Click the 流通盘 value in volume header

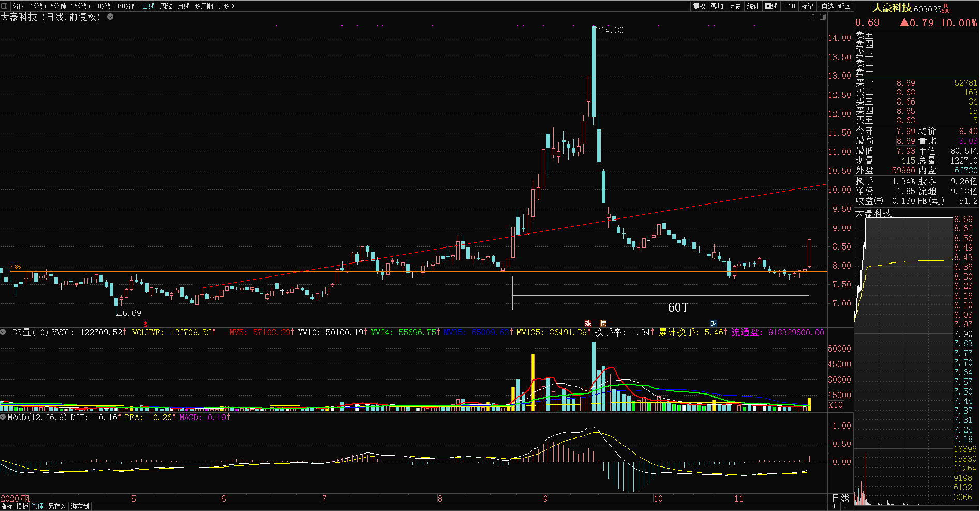[796, 332]
